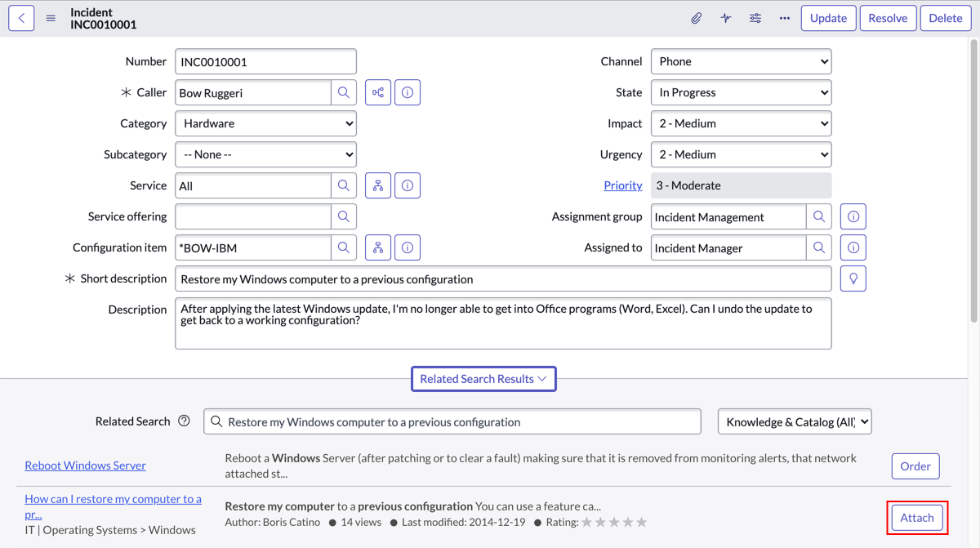The height and width of the screenshot is (548, 980).
Task: Open the Subcategory dropdown
Action: point(266,154)
